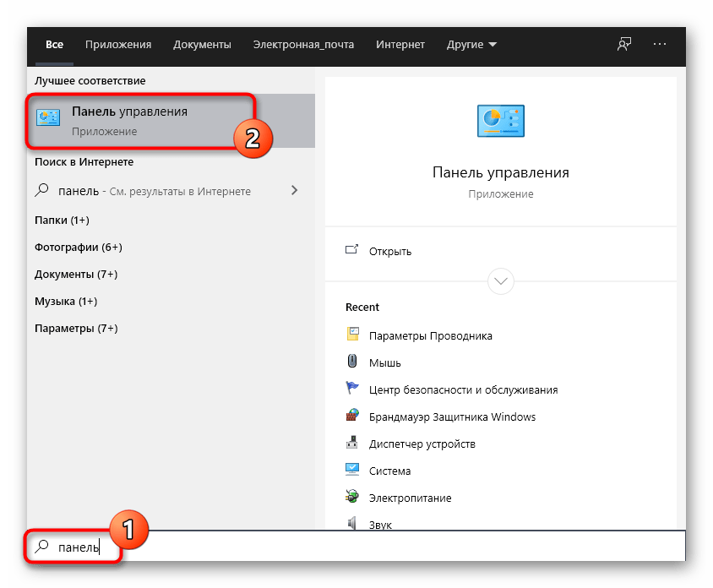Image resolution: width=713 pixels, height=588 pixels.
Task: Switch to the Приложения tab
Action: click(x=119, y=45)
